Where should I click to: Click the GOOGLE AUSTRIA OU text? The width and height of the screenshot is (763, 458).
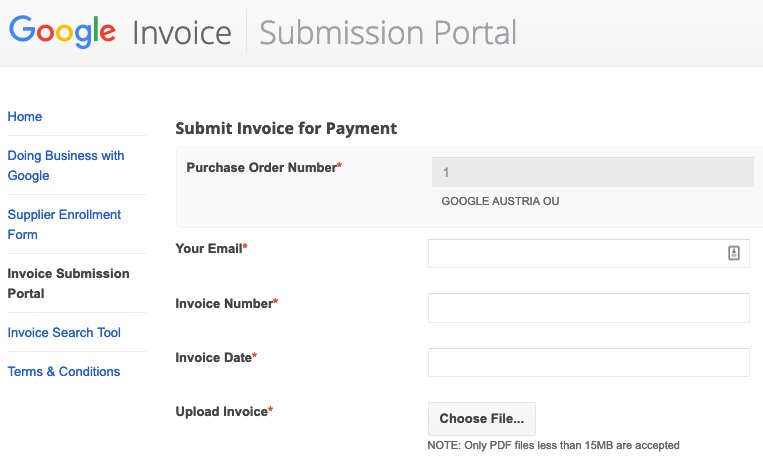[x=500, y=201]
